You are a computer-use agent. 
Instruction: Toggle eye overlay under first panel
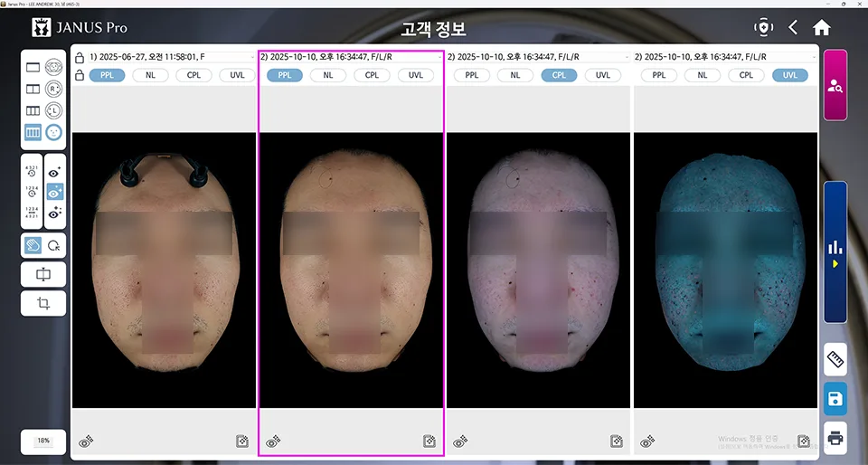click(86, 441)
